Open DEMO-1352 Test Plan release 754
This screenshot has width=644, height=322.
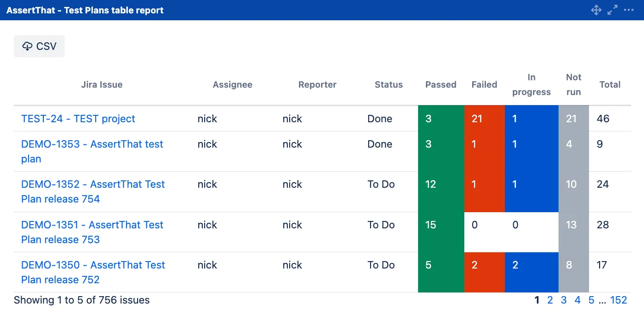pyautogui.click(x=93, y=191)
